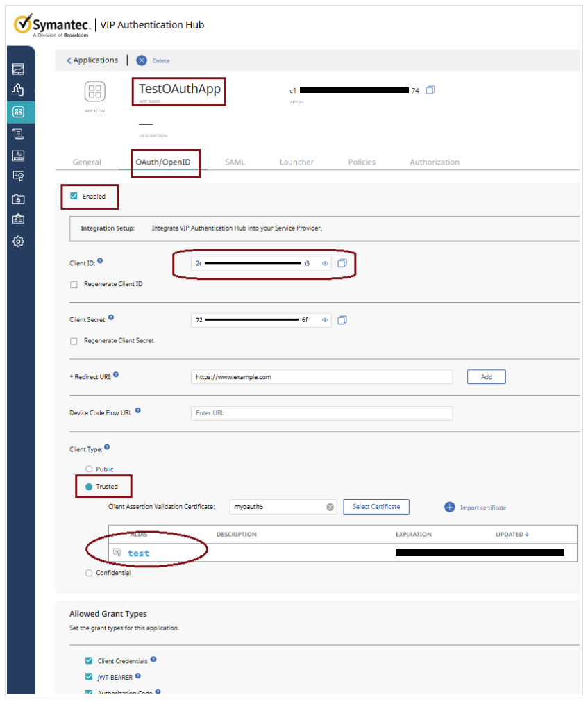Open help tooltip for Client Credentials
The image size is (588, 702).
[153, 659]
